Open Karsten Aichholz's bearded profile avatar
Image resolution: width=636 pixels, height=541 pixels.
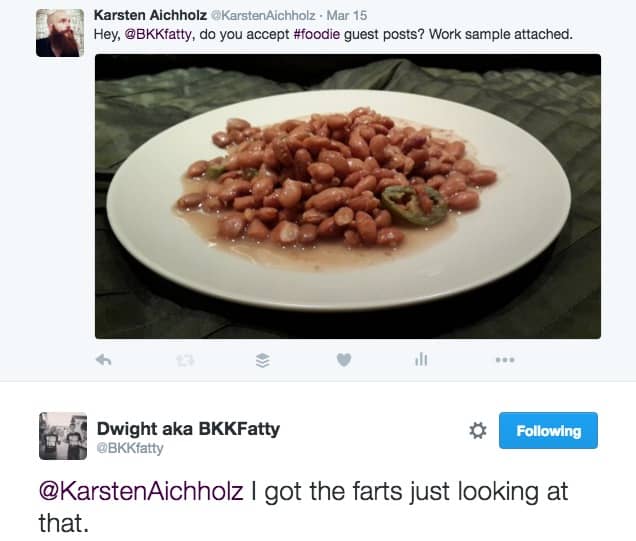pos(60,33)
